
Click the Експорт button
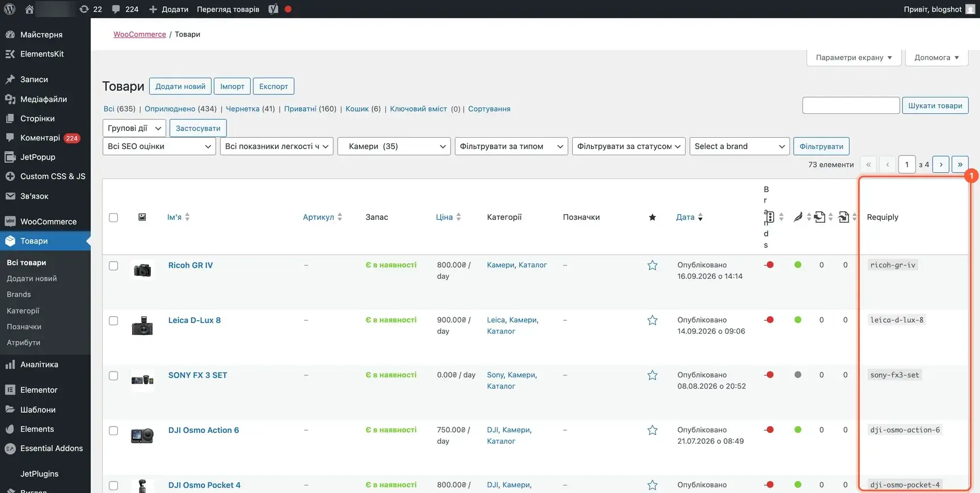273,86
